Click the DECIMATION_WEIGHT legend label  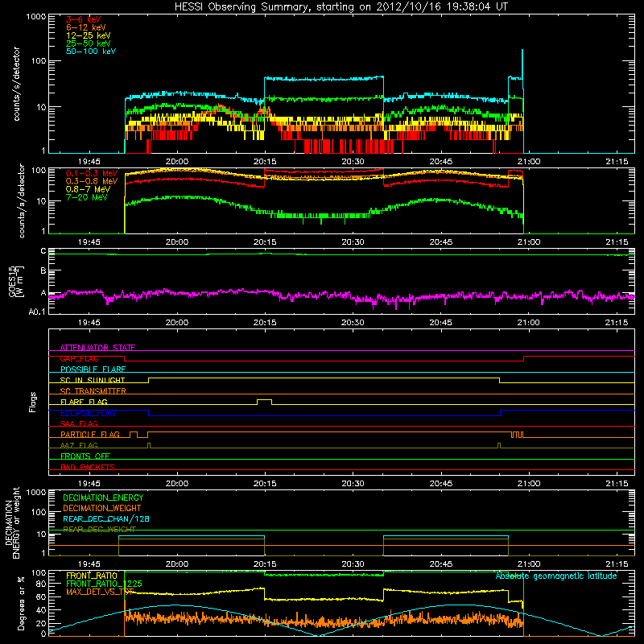coord(102,508)
